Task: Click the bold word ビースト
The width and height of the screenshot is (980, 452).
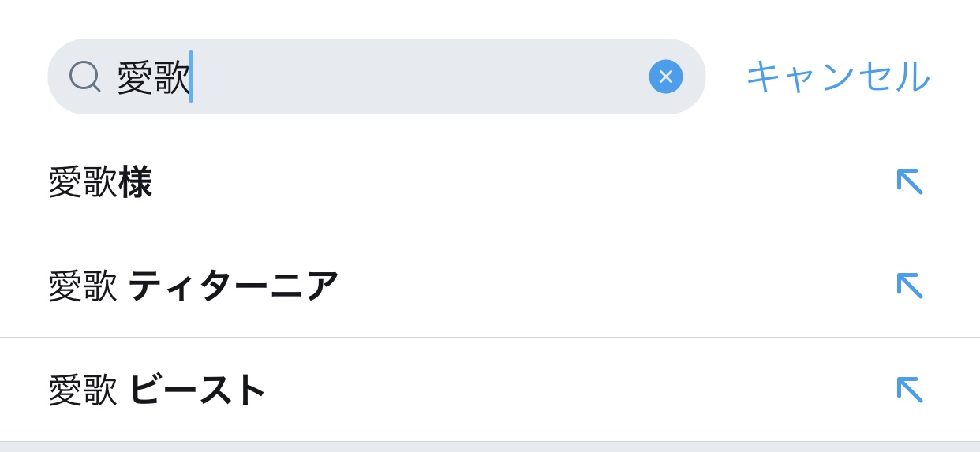Action: (x=197, y=390)
